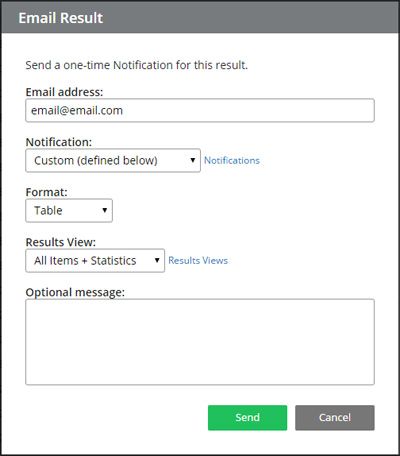Click the Format label text
400x456 pixels.
(x=46, y=192)
